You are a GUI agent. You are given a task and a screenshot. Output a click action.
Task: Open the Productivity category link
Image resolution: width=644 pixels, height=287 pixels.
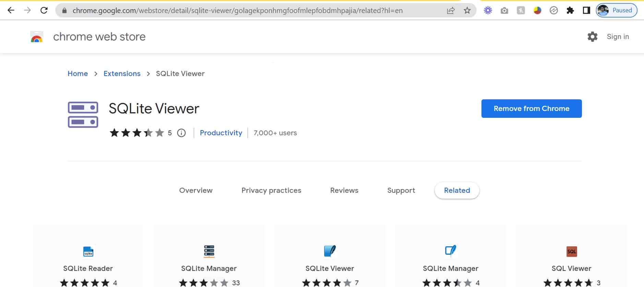pyautogui.click(x=221, y=133)
